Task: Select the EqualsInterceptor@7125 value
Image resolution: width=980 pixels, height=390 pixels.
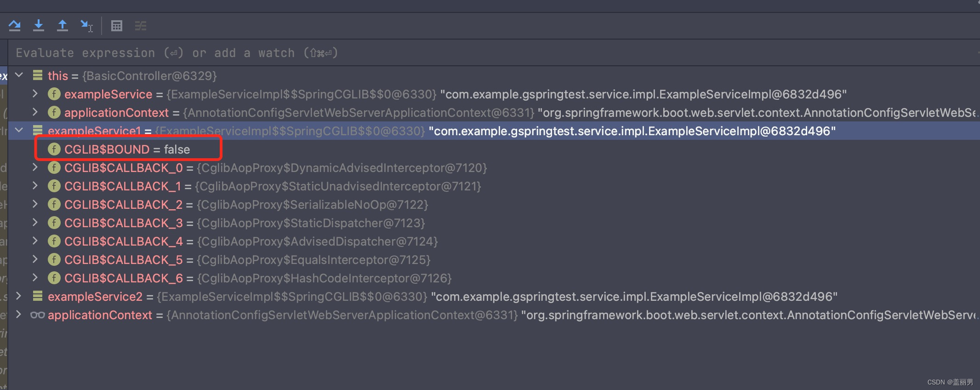Action: (314, 260)
